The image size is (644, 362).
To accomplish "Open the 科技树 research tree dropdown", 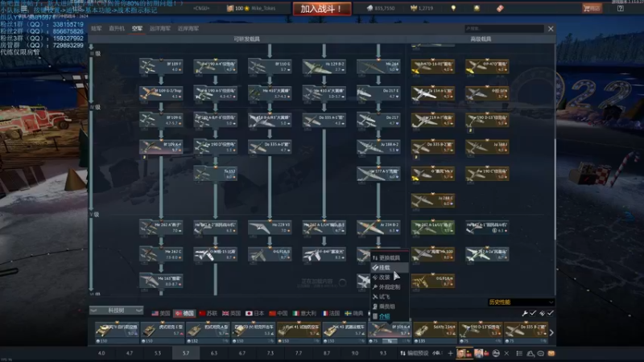I will tap(116, 311).
